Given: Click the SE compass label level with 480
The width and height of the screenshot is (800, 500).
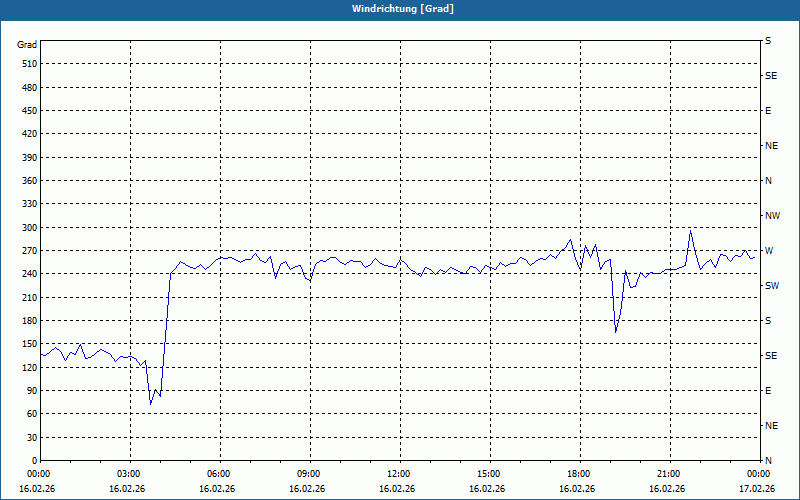Looking at the screenshot, I should click(771, 76).
